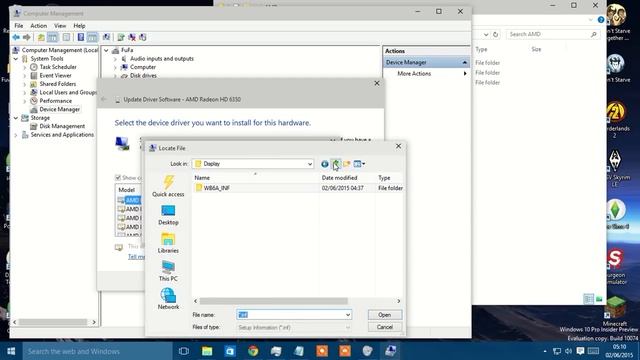
Task: Click the Open button in Locate File
Action: pyautogui.click(x=385, y=315)
